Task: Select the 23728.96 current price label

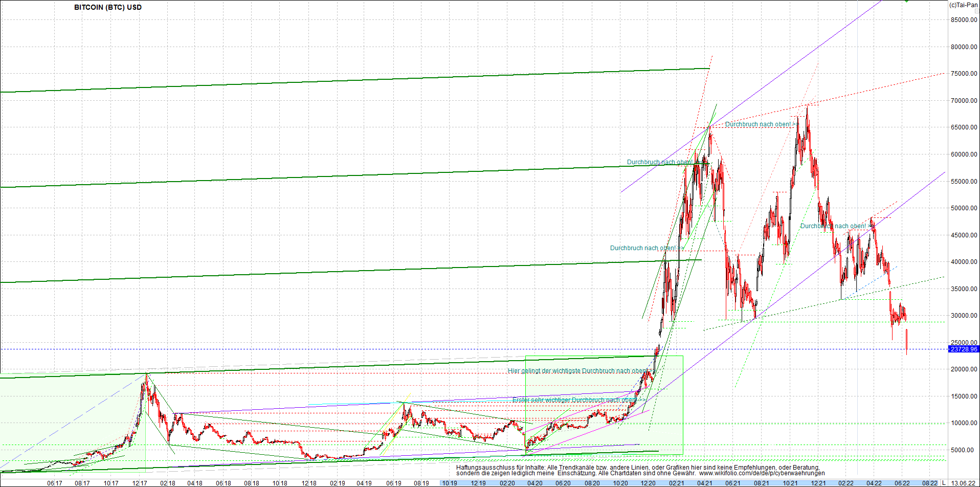Action: pyautogui.click(x=963, y=349)
